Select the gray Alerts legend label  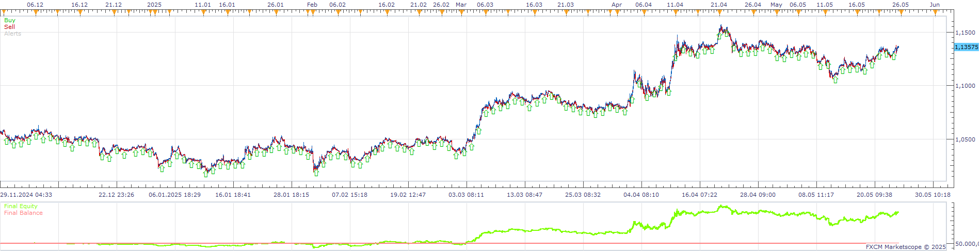13,34
